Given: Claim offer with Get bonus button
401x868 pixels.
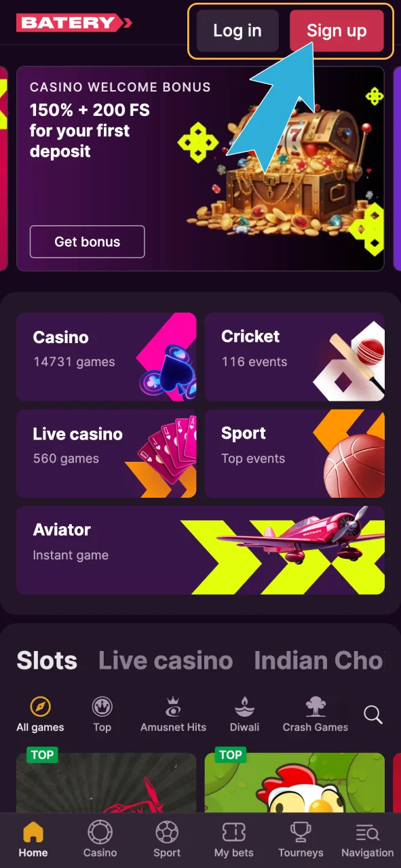Looking at the screenshot, I should click(x=87, y=241).
